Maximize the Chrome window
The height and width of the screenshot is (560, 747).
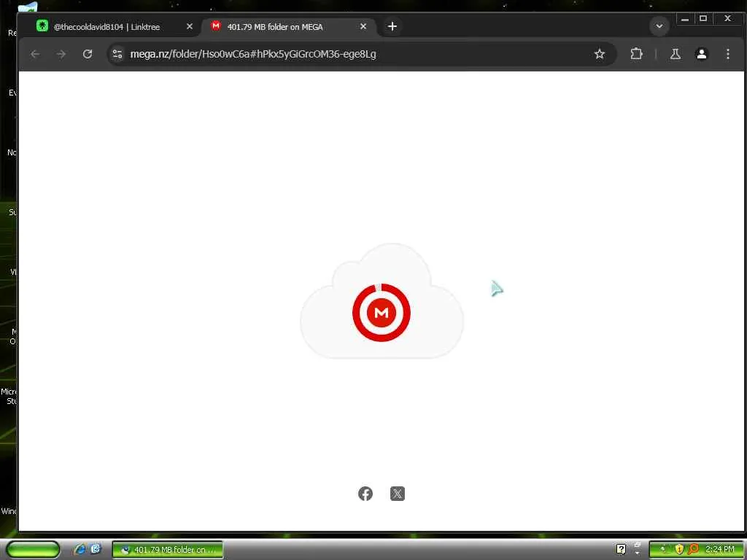(x=703, y=19)
